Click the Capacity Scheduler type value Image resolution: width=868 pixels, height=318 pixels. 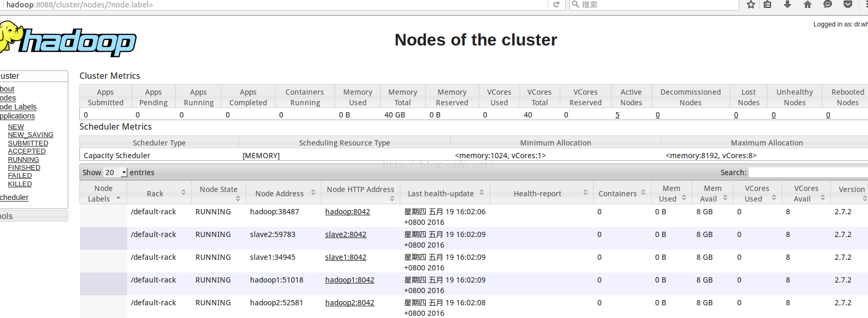click(117, 156)
